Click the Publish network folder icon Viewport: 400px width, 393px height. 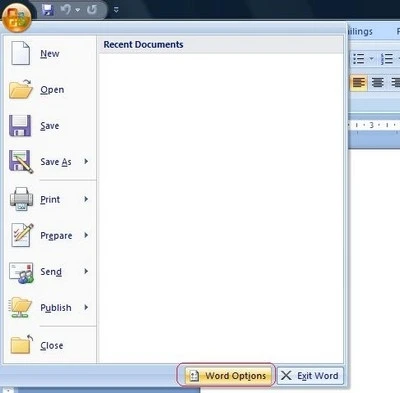point(21,307)
